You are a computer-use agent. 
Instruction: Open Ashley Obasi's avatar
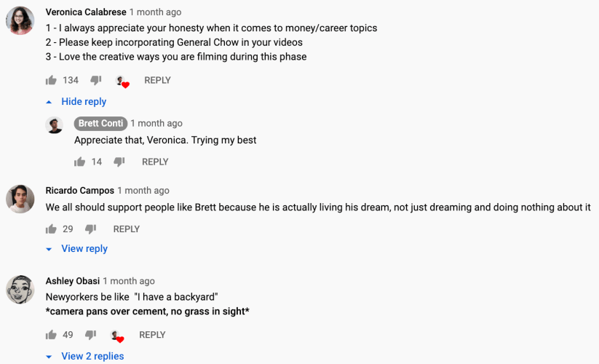pos(20,290)
